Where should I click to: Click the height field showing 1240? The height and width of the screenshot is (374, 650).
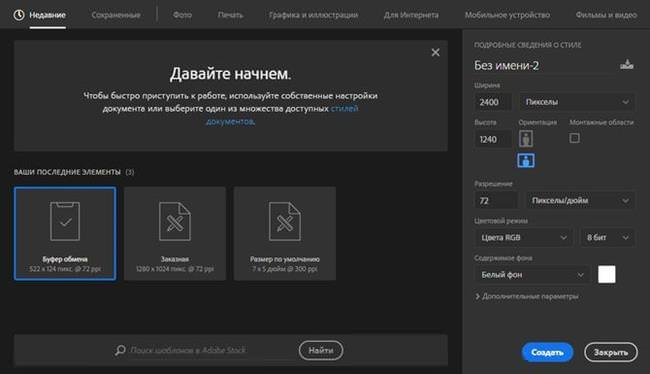point(493,139)
